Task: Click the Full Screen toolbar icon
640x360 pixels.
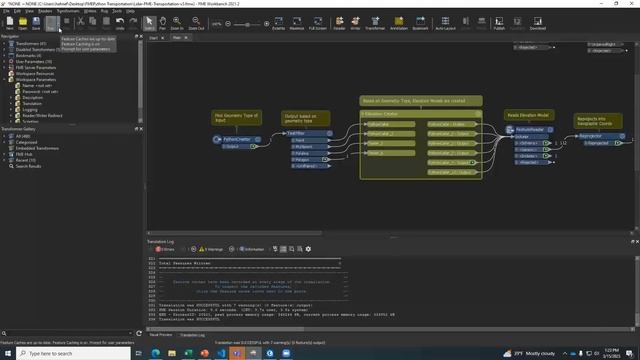Action: pos(318,23)
